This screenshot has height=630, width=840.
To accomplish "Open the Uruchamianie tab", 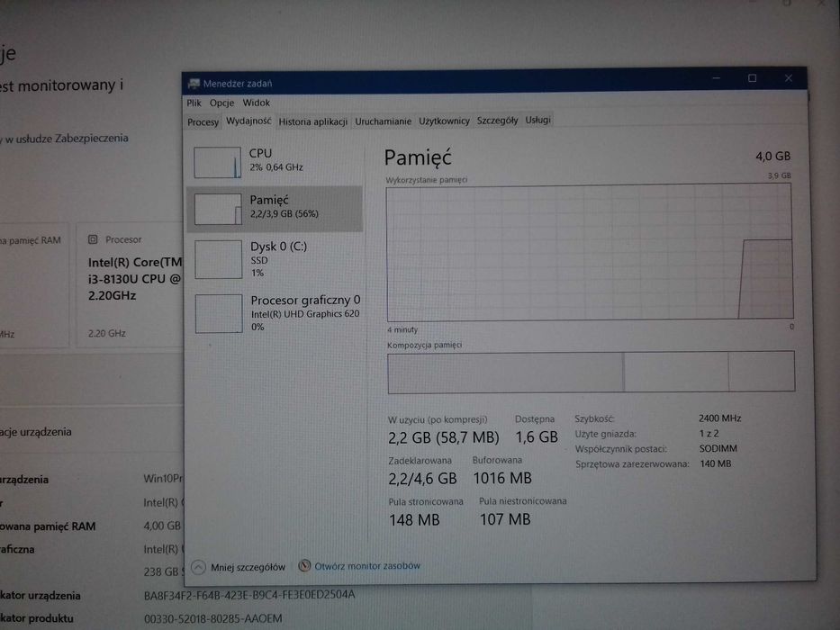I will (x=383, y=121).
